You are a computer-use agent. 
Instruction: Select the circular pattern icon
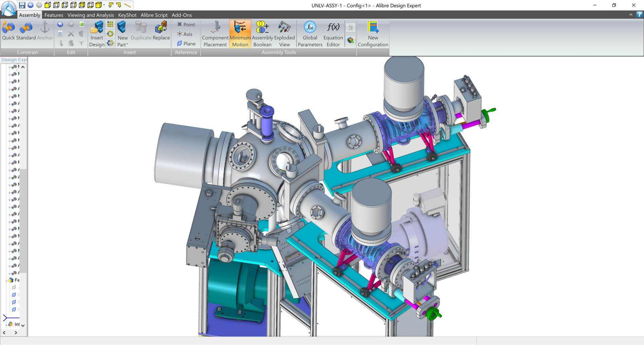tap(110, 34)
